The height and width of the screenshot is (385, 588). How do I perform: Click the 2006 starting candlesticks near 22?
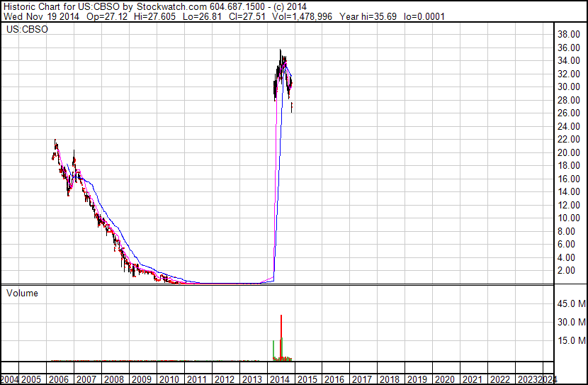[x=55, y=144]
